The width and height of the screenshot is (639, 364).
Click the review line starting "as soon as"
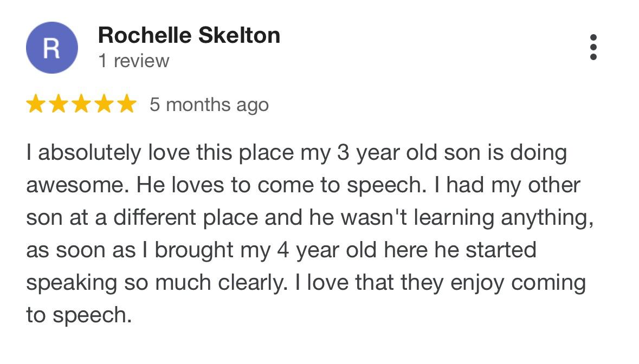click(281, 251)
